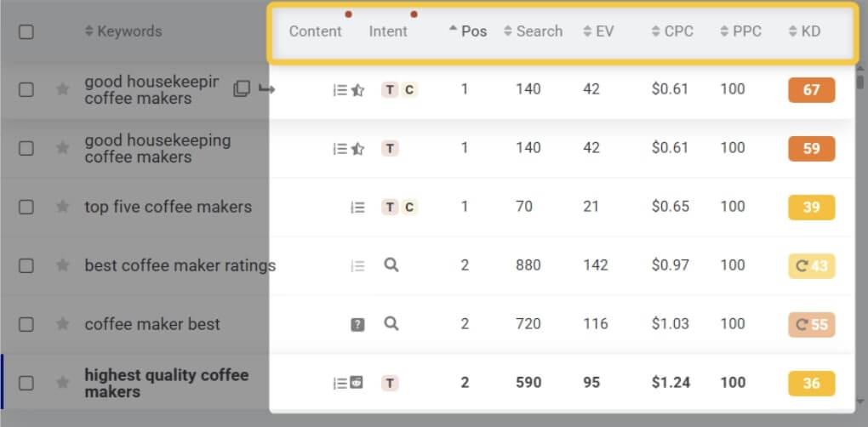Select the coffee maker best row checkbox
Image resolution: width=868 pixels, height=427 pixels.
tap(26, 324)
